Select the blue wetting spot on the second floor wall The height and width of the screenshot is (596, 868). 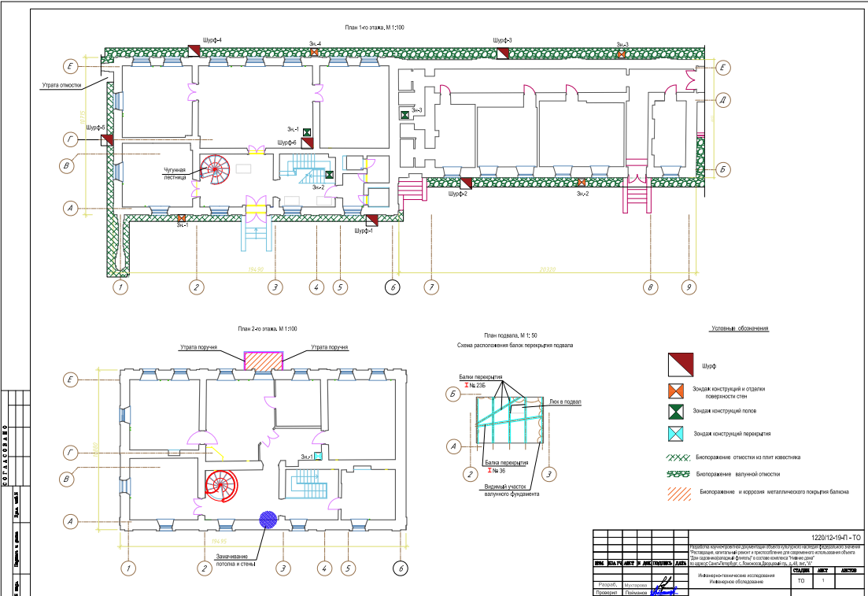[268, 519]
